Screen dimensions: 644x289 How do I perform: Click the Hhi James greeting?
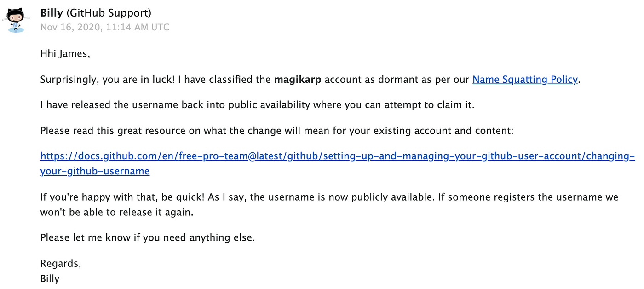click(x=65, y=54)
